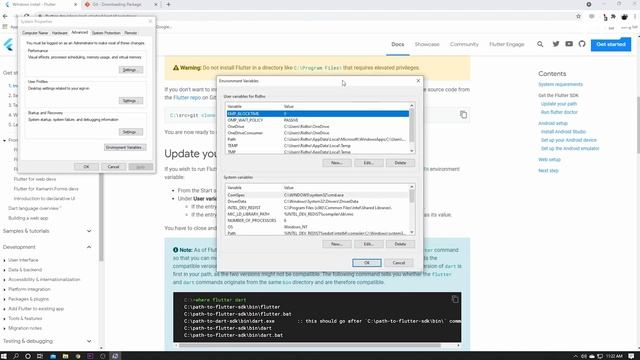Open the Showcase menu item
Screen dimensions: 640x360
click(427, 44)
